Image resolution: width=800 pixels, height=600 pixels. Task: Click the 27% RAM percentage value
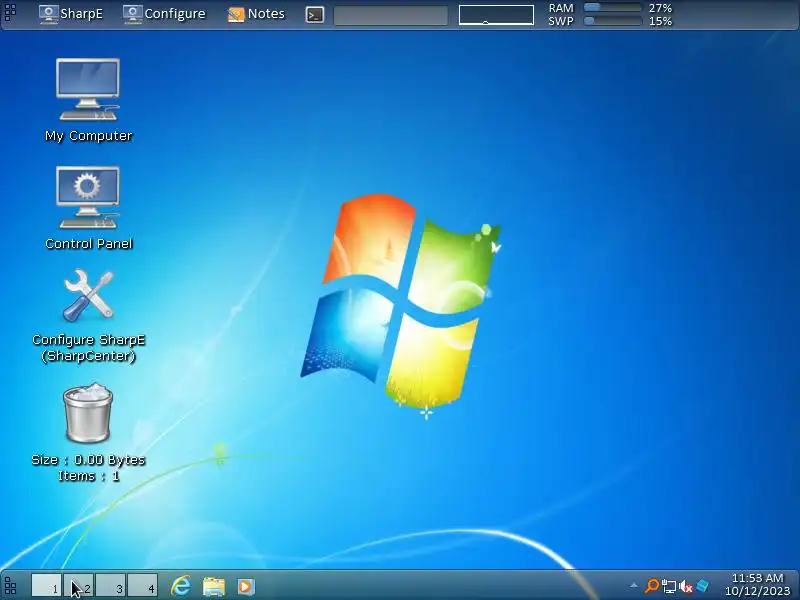click(x=660, y=8)
